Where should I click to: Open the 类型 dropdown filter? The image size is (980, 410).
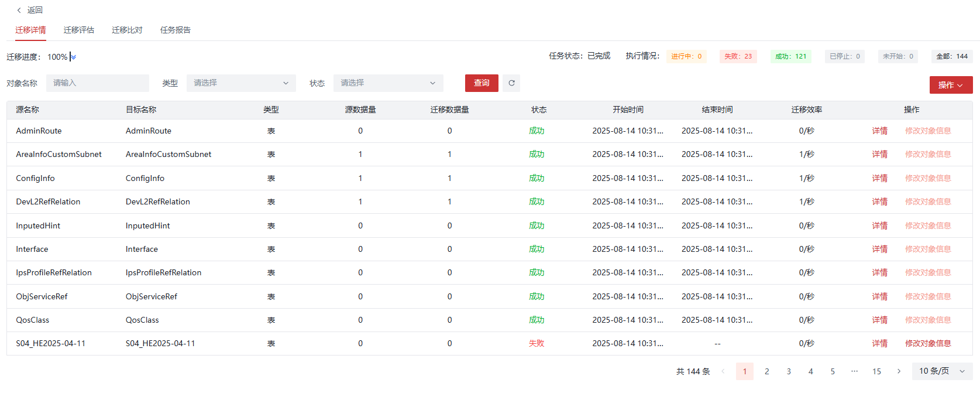(241, 83)
